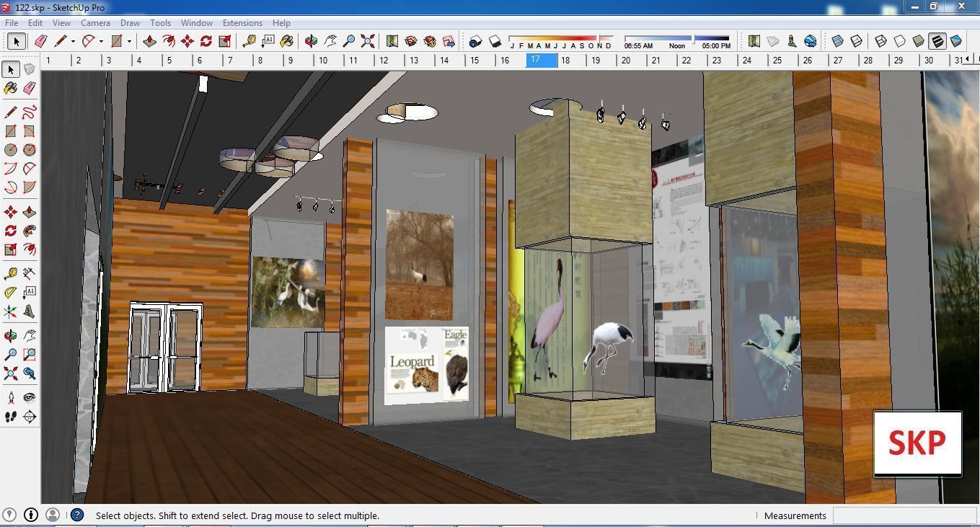Click Add Location map icon
Image resolution: width=980 pixels, height=527 pixels.
(x=754, y=41)
